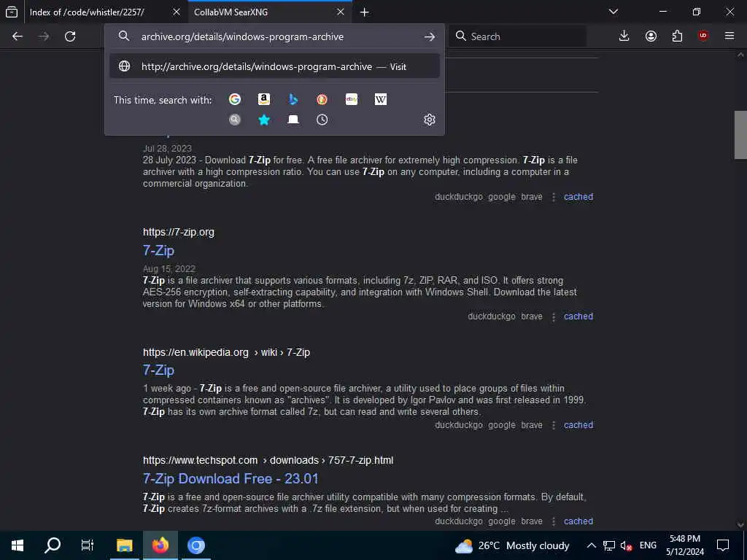This screenshot has width=747, height=560.
Task: Open Firefox account menu
Action: pyautogui.click(x=651, y=36)
